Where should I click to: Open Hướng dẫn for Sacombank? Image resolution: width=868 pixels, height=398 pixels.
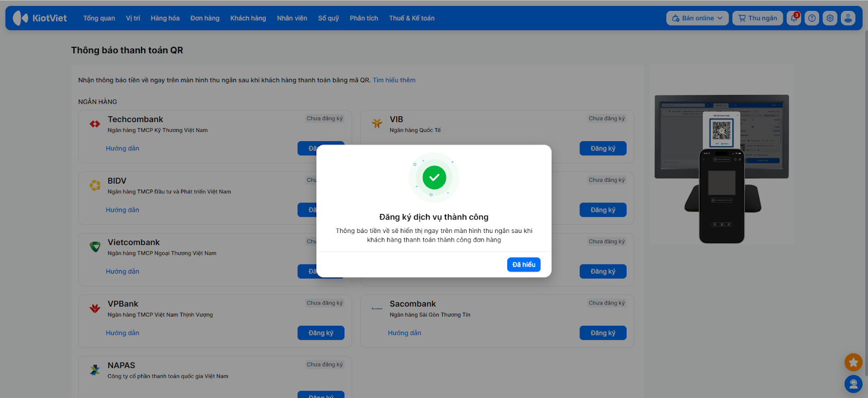[405, 333]
